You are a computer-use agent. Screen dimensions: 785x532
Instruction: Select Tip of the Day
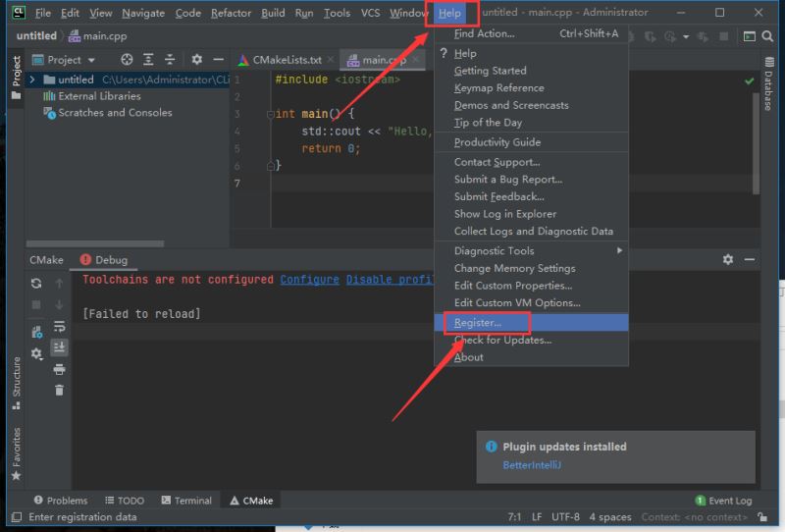(531, 123)
